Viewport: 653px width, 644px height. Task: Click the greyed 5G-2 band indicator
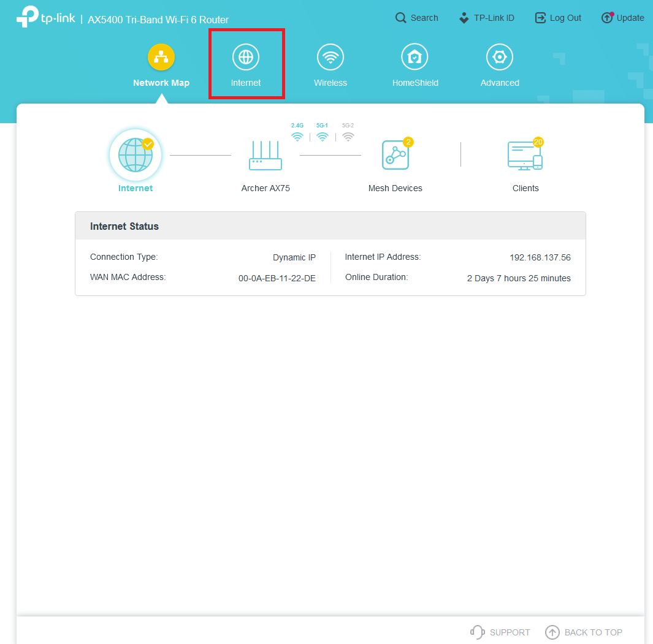[x=348, y=134]
